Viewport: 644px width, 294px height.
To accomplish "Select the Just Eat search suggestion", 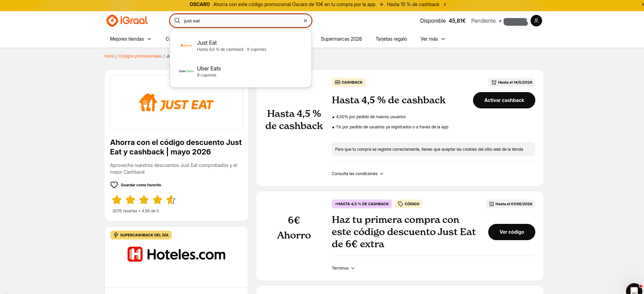I will [241, 46].
